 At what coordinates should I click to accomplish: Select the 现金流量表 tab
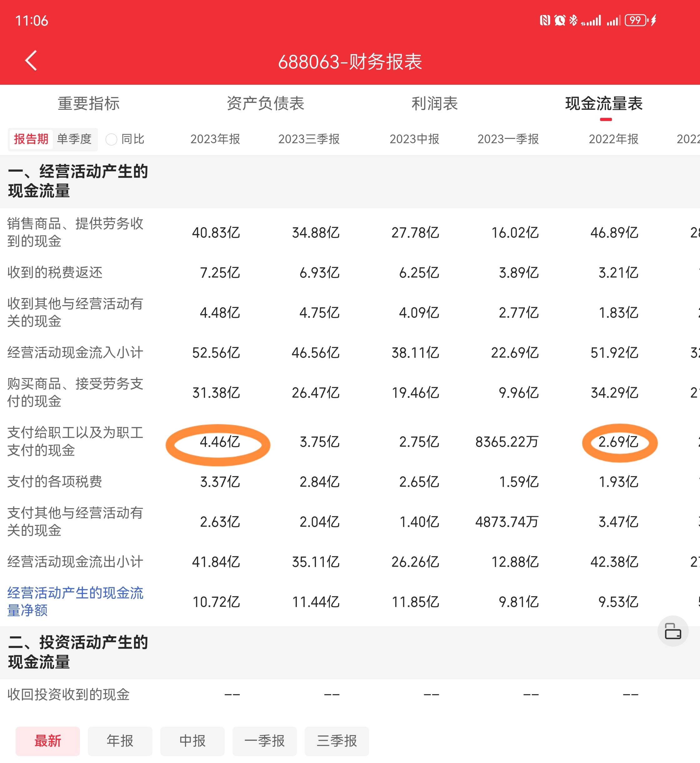click(x=604, y=104)
